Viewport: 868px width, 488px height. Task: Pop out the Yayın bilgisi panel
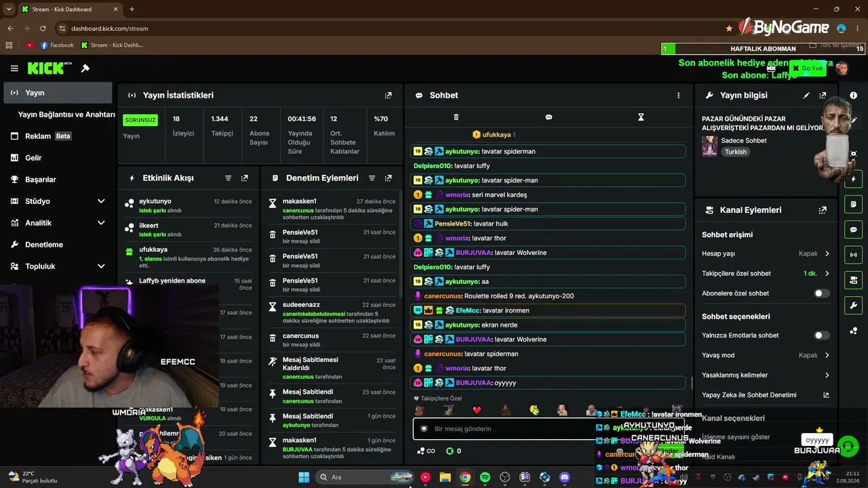823,96
